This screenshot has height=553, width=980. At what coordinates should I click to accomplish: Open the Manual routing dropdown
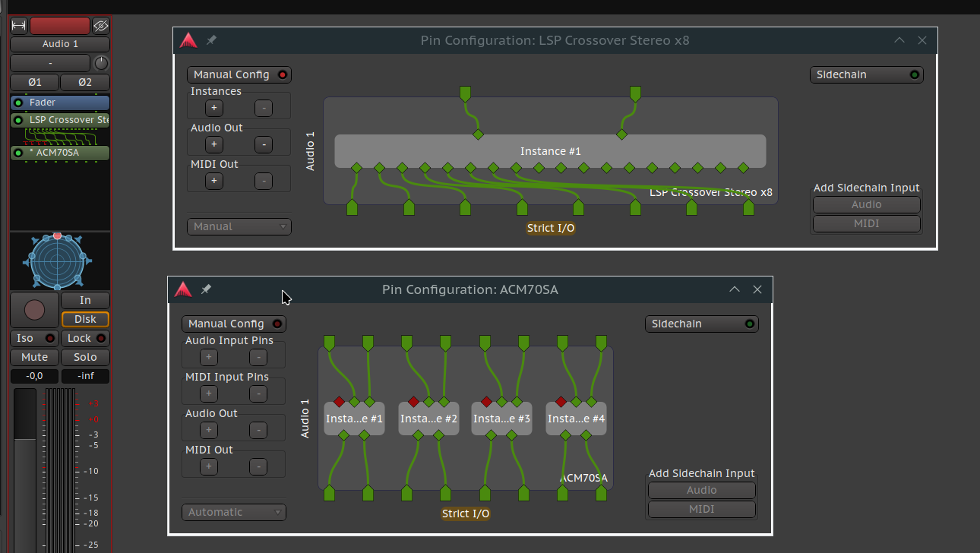point(239,226)
